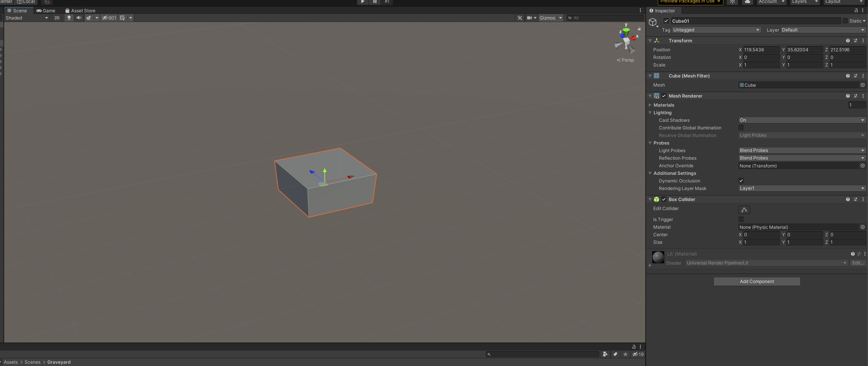Mute scene audio using the speaker icon
Image resolution: width=868 pixels, height=366 pixels.
79,18
